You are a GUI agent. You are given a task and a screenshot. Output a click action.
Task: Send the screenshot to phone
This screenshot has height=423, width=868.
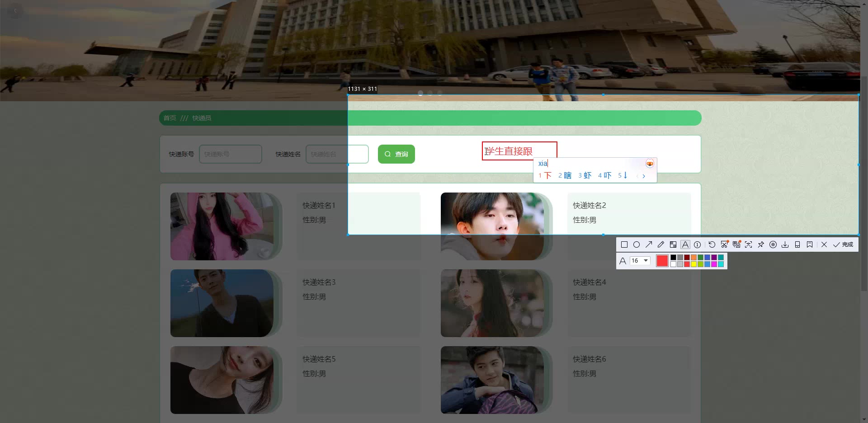pos(797,244)
